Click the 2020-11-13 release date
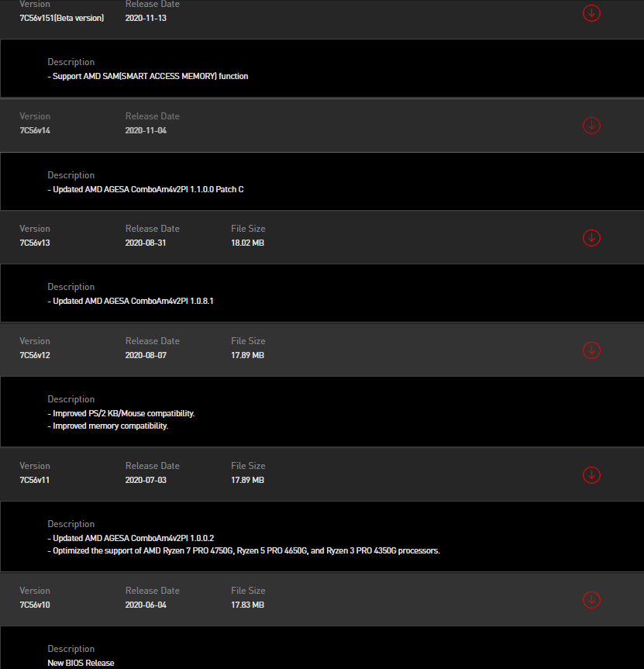 click(x=146, y=18)
